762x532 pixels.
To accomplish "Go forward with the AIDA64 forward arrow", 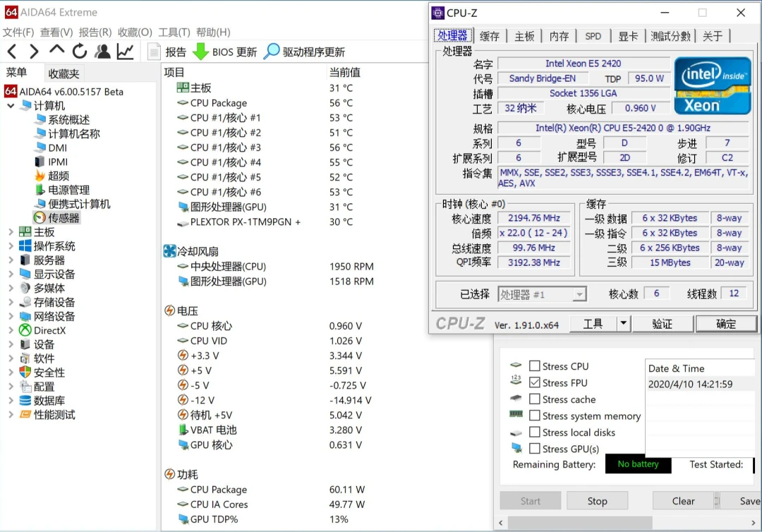I will tap(34, 51).
